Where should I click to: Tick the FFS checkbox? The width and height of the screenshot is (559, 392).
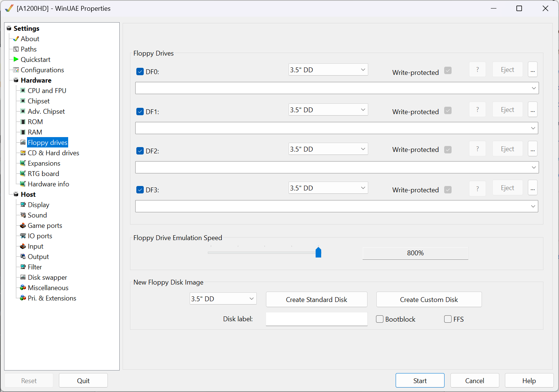point(448,319)
